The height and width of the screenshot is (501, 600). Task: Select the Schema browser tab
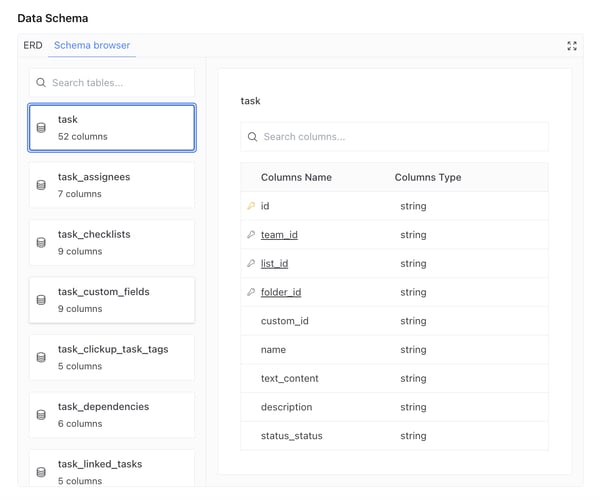[92, 45]
